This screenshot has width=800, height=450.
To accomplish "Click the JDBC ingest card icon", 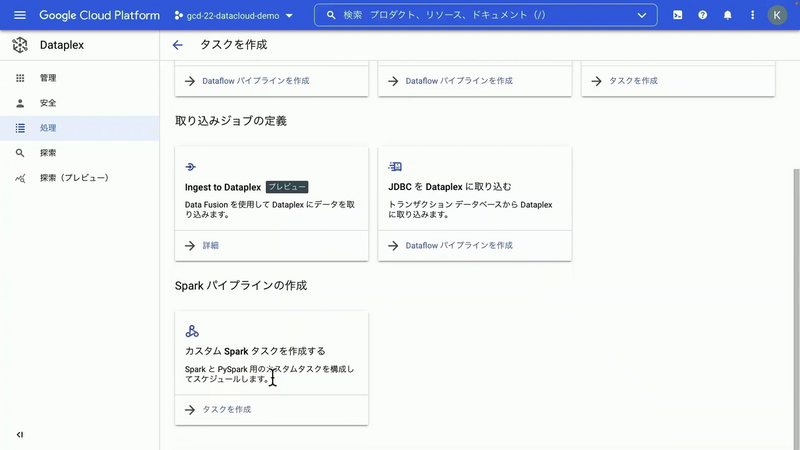I will (395, 166).
